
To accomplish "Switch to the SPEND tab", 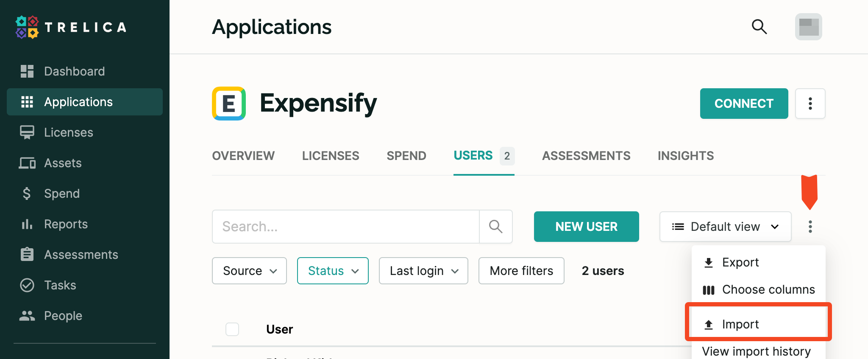I will tap(406, 156).
